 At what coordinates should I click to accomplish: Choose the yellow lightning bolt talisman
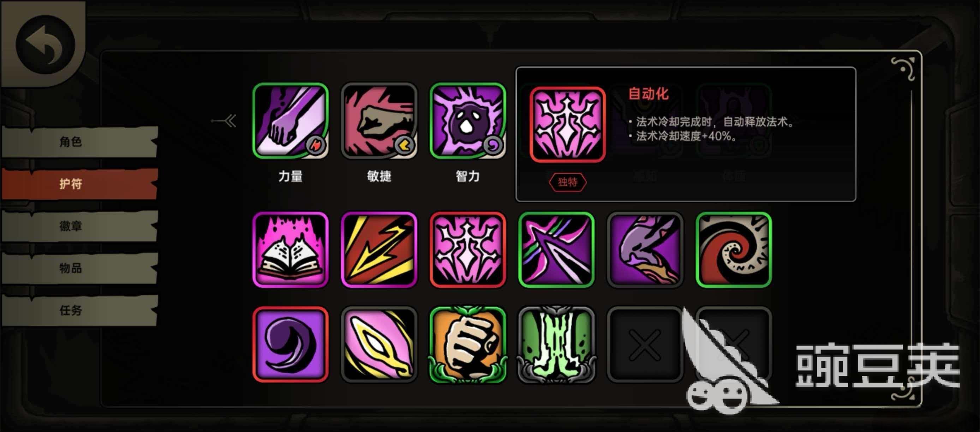coord(379,250)
